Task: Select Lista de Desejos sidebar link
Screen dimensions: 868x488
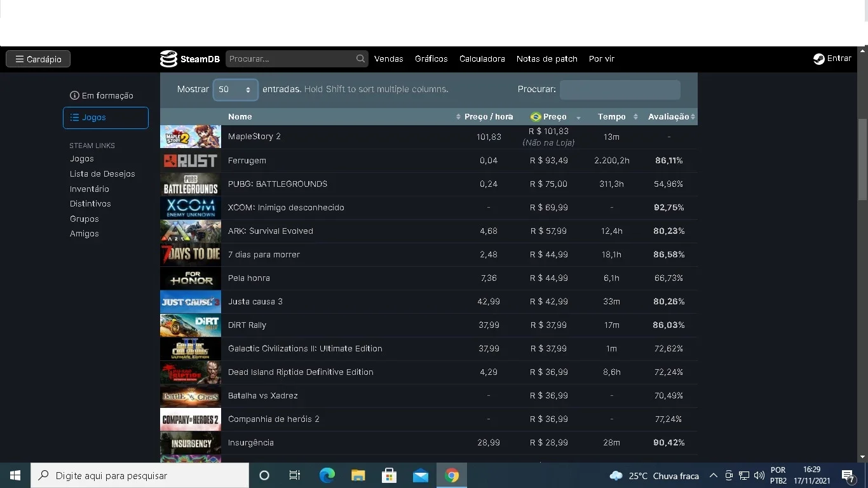Action: click(x=102, y=173)
